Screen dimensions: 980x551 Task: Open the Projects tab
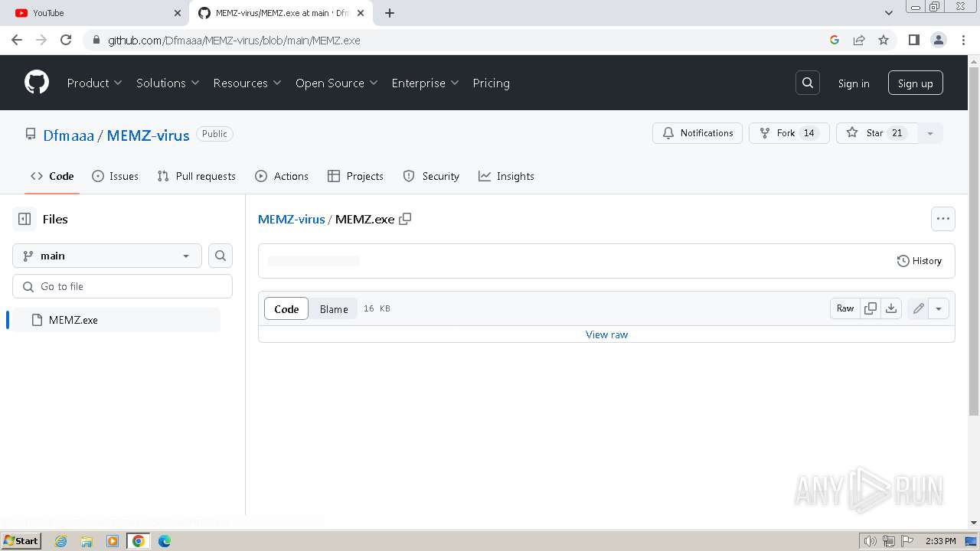point(355,176)
